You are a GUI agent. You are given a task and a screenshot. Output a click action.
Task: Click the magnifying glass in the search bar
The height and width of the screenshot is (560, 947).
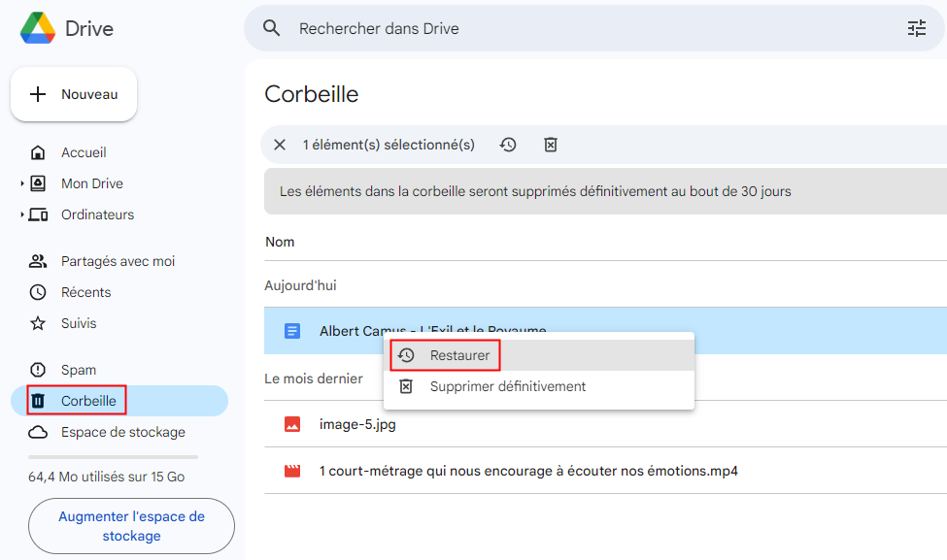(271, 28)
